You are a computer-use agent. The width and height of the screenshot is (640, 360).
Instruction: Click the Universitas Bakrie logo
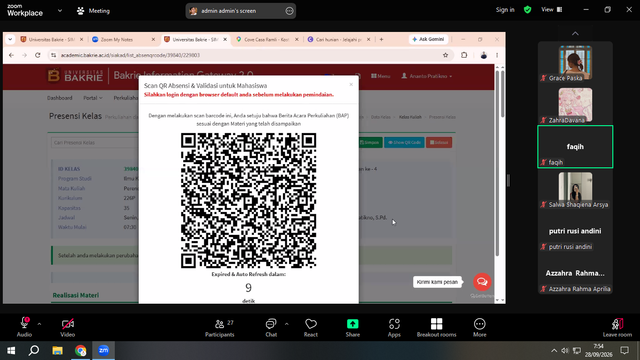pyautogui.click(x=75, y=76)
